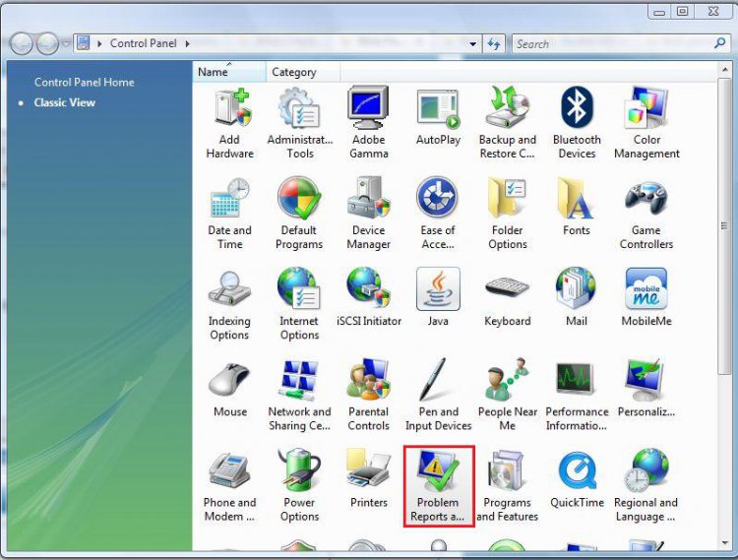Open MobileMe preferences
The image size is (738, 560).
tap(646, 298)
